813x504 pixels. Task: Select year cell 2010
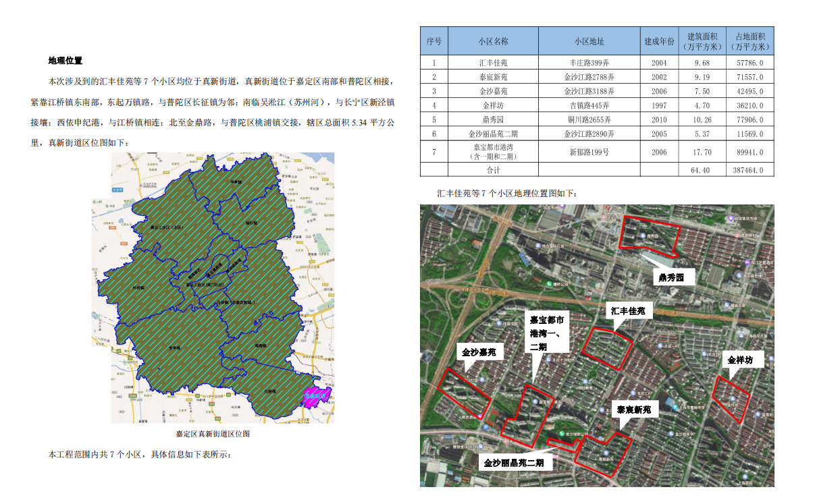(x=659, y=119)
